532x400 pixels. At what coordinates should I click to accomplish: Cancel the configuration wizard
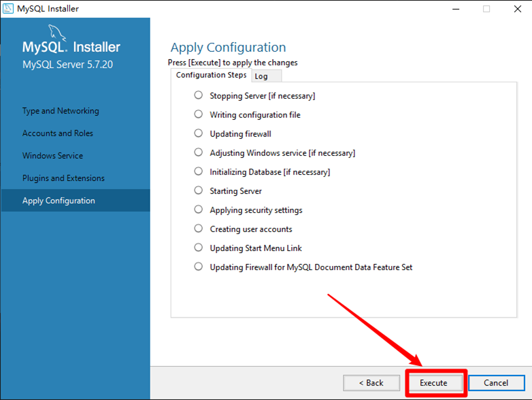pos(497,383)
